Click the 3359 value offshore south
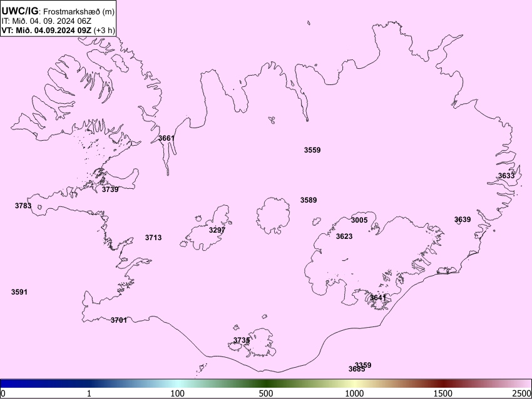The image size is (532, 399). click(x=364, y=365)
